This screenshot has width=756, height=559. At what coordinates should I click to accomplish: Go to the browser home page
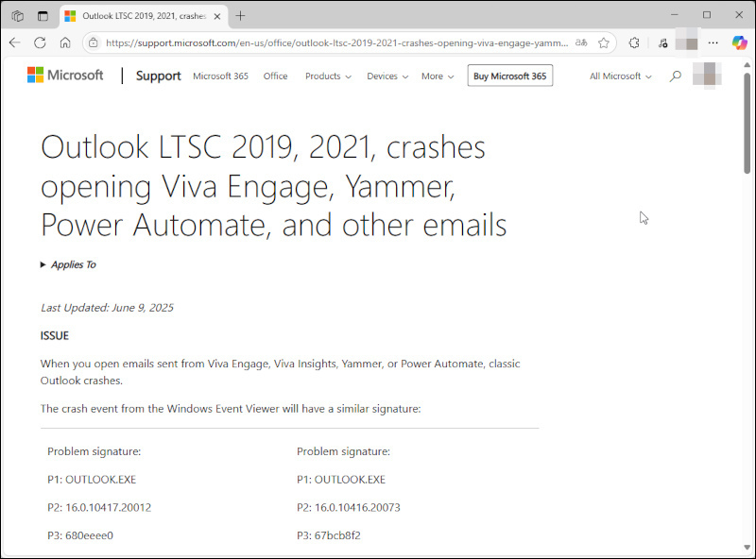[x=65, y=42]
